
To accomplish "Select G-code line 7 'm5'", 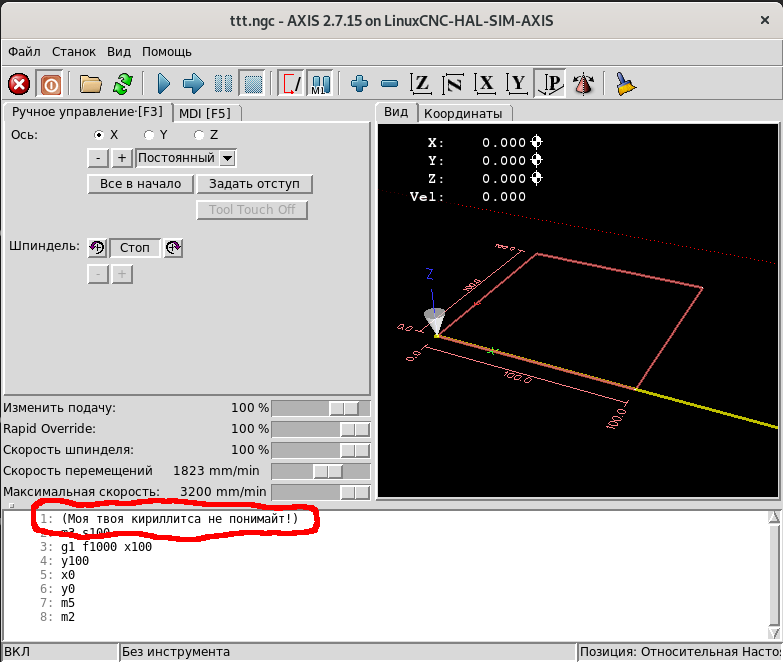I will 68,603.
